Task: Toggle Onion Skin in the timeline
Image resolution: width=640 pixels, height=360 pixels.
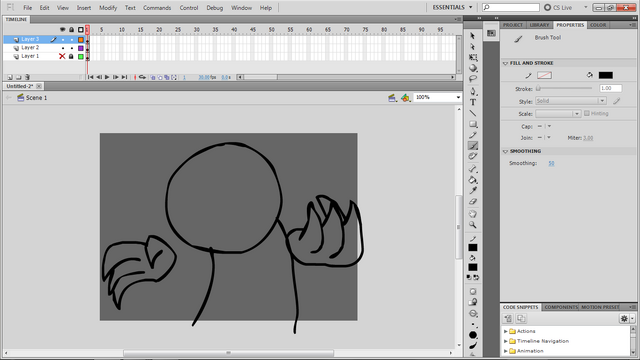Action: pos(153,77)
